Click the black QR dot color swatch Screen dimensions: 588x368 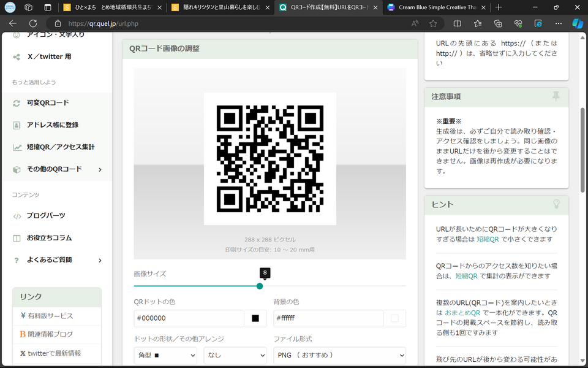[x=255, y=318]
